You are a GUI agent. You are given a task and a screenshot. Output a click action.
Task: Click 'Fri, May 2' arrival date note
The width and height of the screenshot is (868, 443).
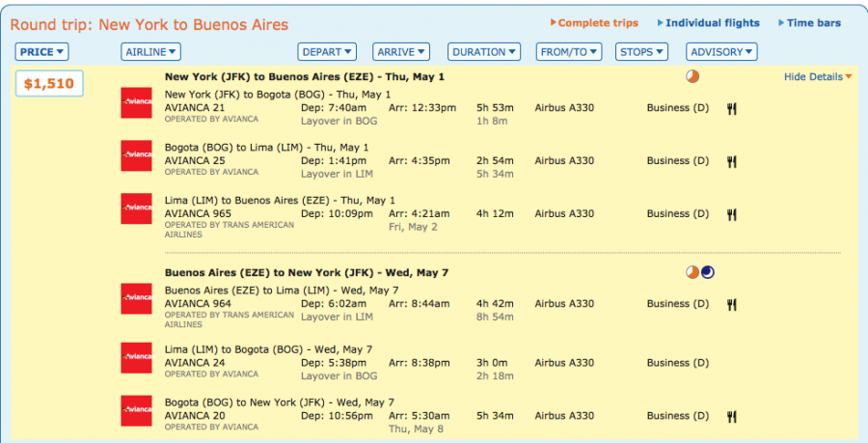413,227
